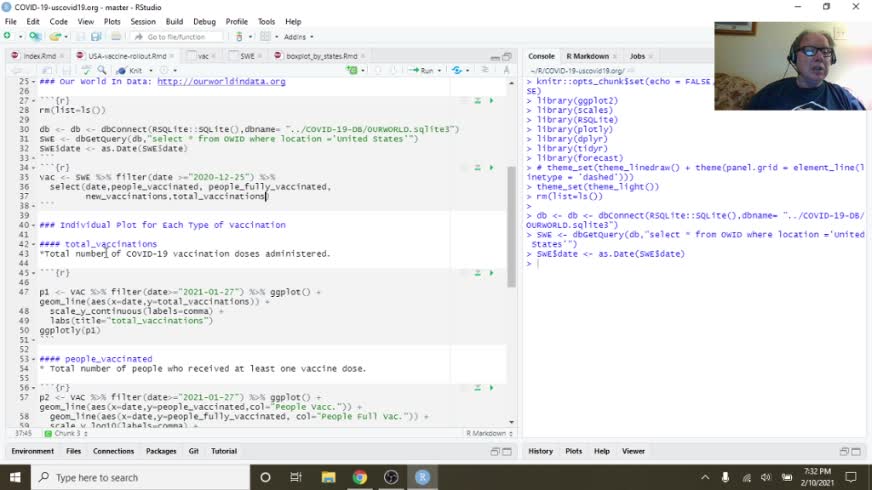This screenshot has width=872, height=490.
Task: Close the USA-vaccine-rollout.Rmd tab
Action: (x=172, y=56)
